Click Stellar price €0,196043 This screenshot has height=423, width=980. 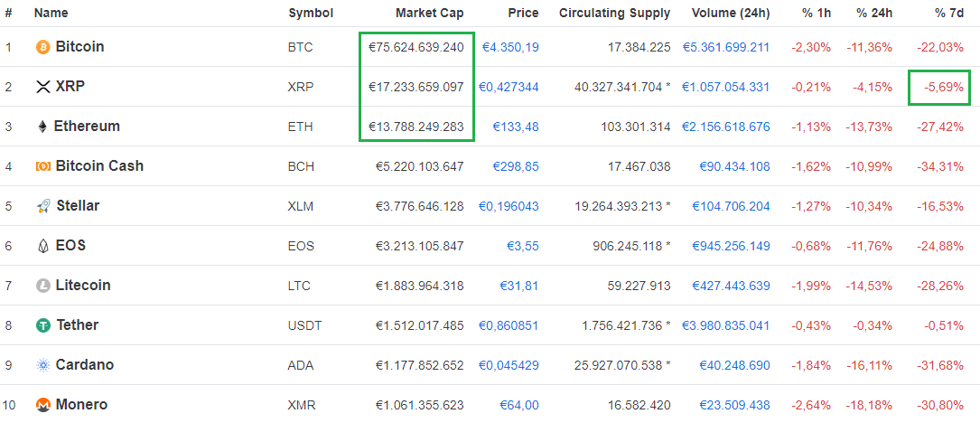(509, 206)
